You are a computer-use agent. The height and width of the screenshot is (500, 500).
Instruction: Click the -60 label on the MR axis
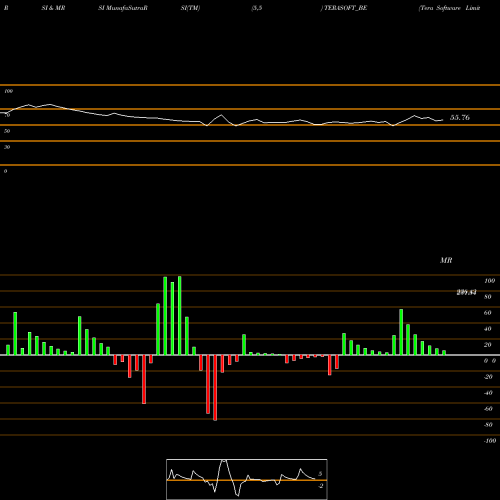point(488,409)
